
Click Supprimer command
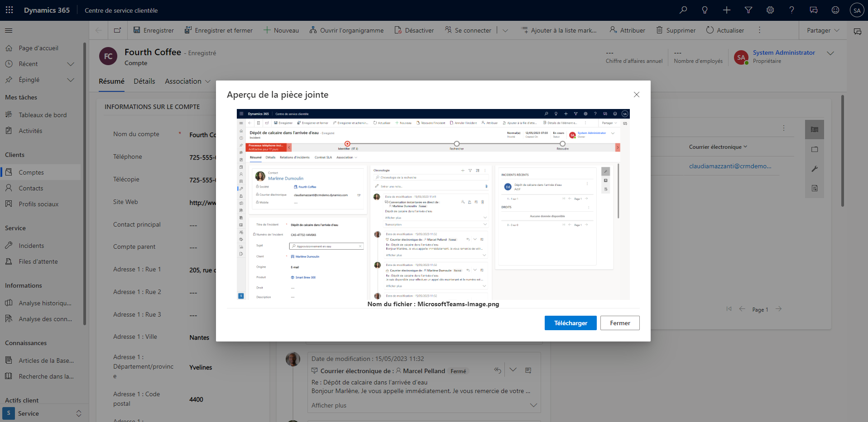[676, 30]
